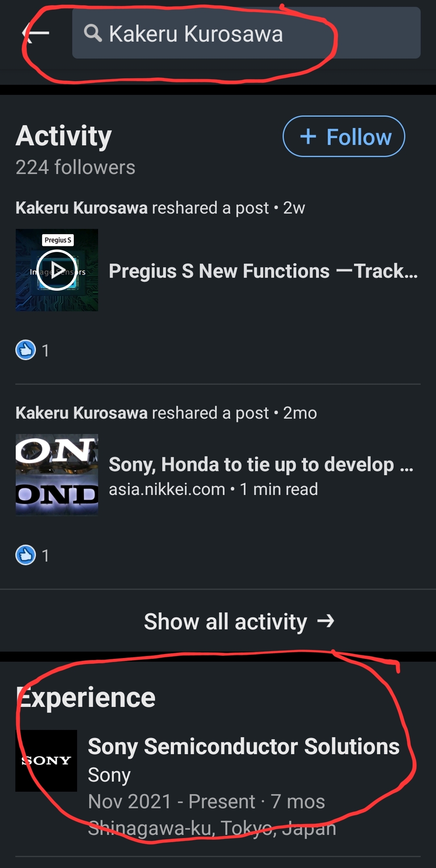This screenshot has height=868, width=436.
Task: Open Sony, Honda to tie up article
Action: click(x=261, y=464)
